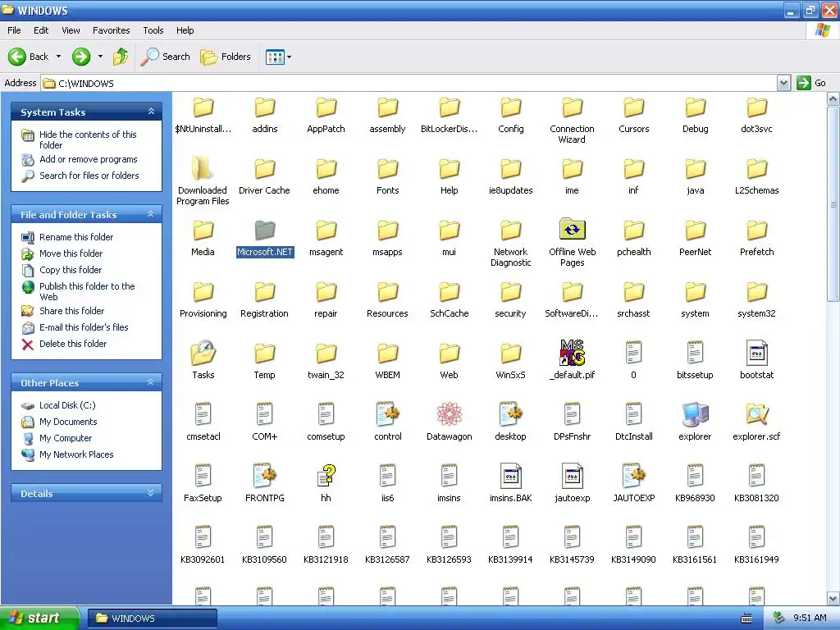Click Rename this folder link
840x630 pixels.
[76, 237]
